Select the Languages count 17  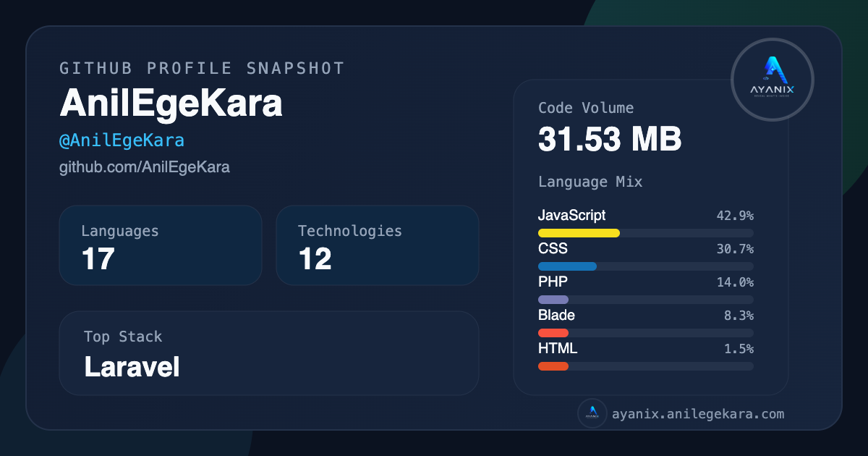tap(98, 259)
